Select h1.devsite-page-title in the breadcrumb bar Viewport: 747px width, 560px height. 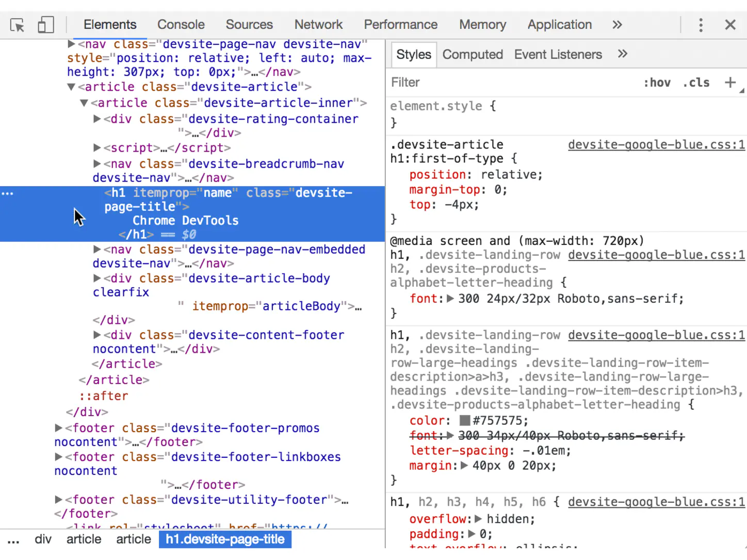point(225,539)
